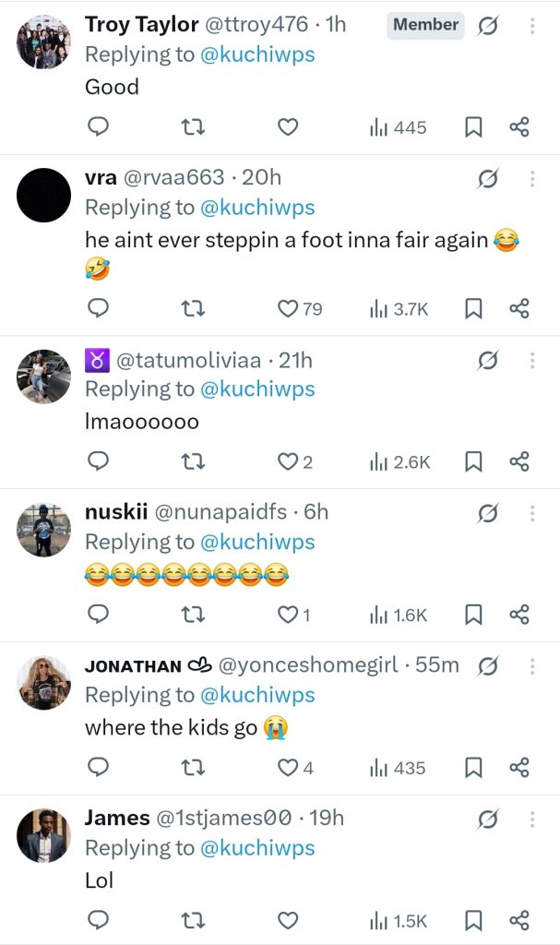Image resolution: width=560 pixels, height=945 pixels.
Task: Bookmark JONATHAN's reply
Action: [x=473, y=767]
